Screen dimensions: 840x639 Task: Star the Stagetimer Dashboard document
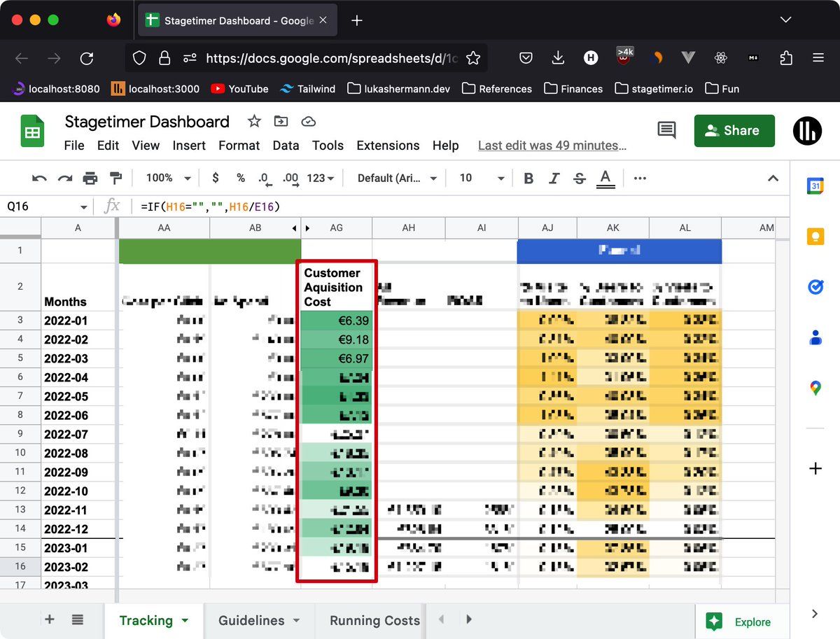tap(254, 122)
